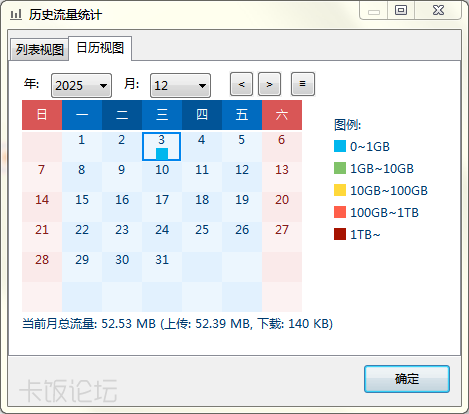Select calendar day 4
This screenshot has width=469, height=414.
[x=202, y=147]
